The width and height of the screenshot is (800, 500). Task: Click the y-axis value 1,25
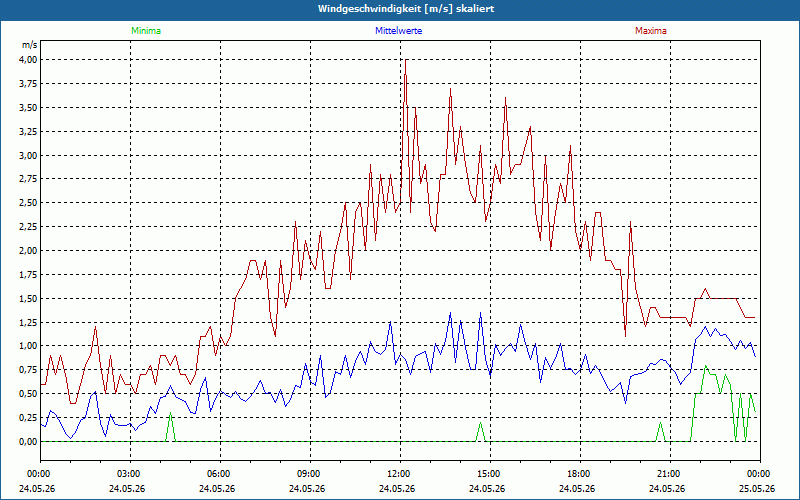(x=28, y=322)
